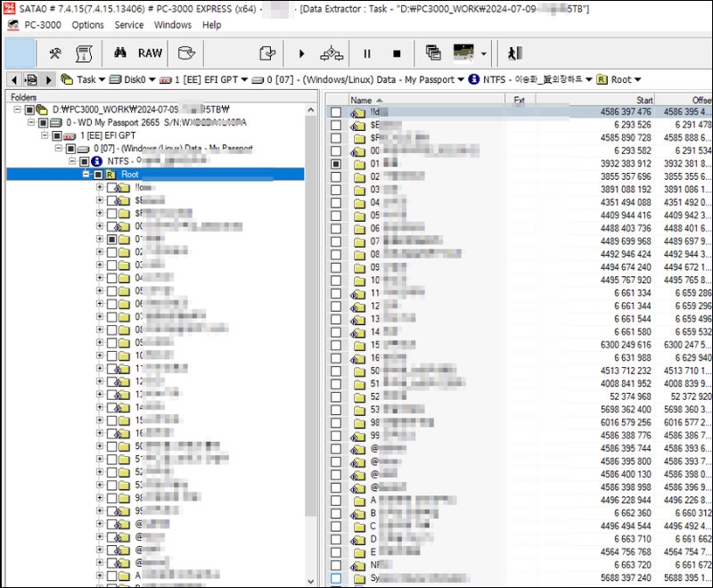The height and width of the screenshot is (588, 713).
Task: Open the PC-3000 menu
Action: click(x=43, y=25)
